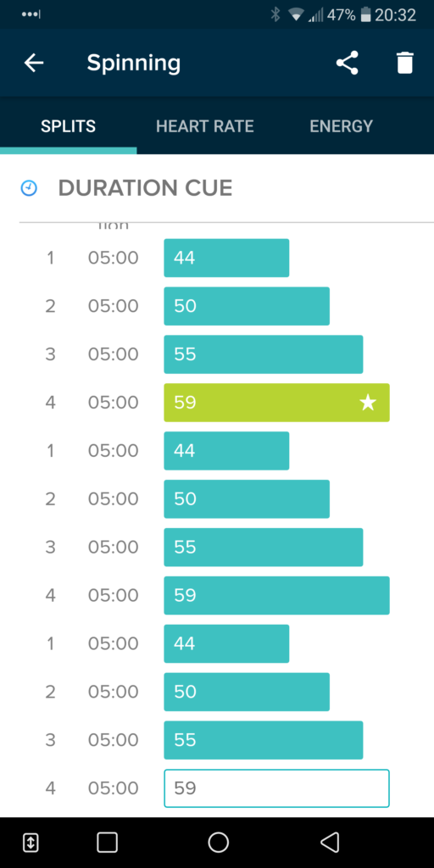Image resolution: width=434 pixels, height=868 pixels.
Task: Tap the Android home circle button
Action: (x=218, y=843)
